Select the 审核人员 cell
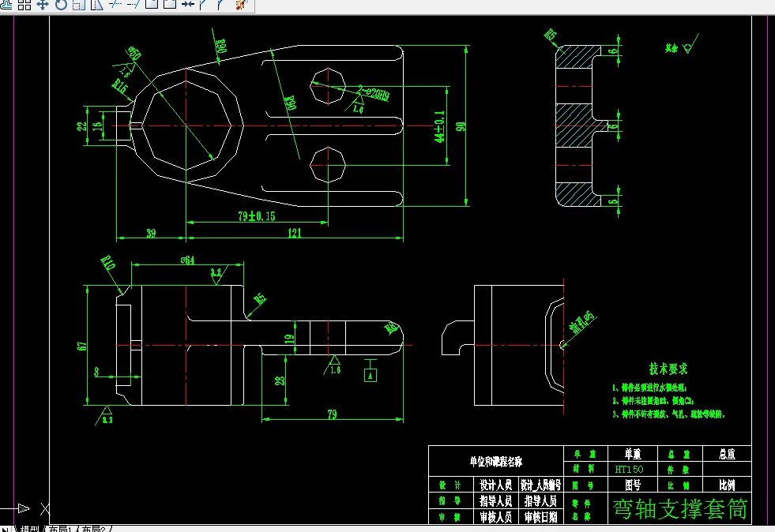This screenshot has width=775, height=532. coord(496,517)
